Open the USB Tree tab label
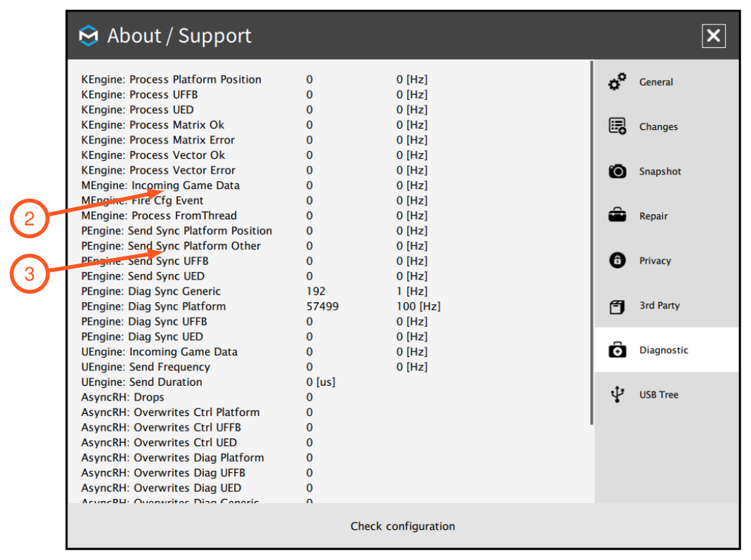The height and width of the screenshot is (560, 751). 659,394
